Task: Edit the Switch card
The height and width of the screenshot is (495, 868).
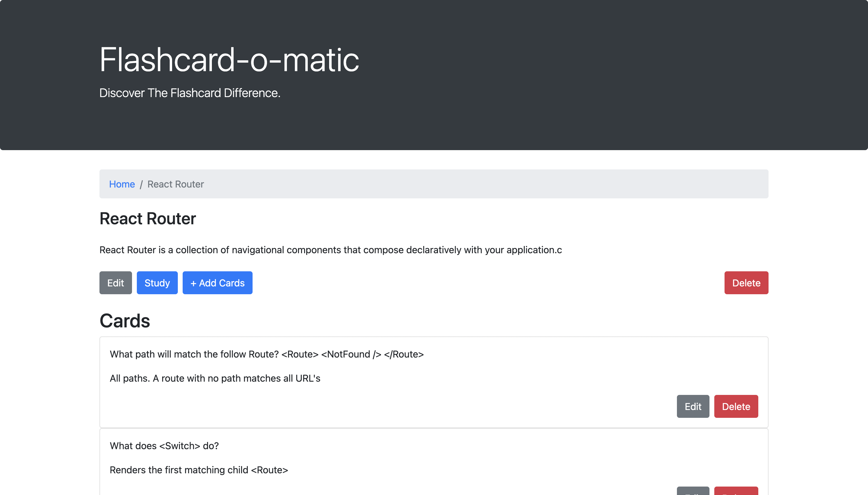Action: coord(693,492)
